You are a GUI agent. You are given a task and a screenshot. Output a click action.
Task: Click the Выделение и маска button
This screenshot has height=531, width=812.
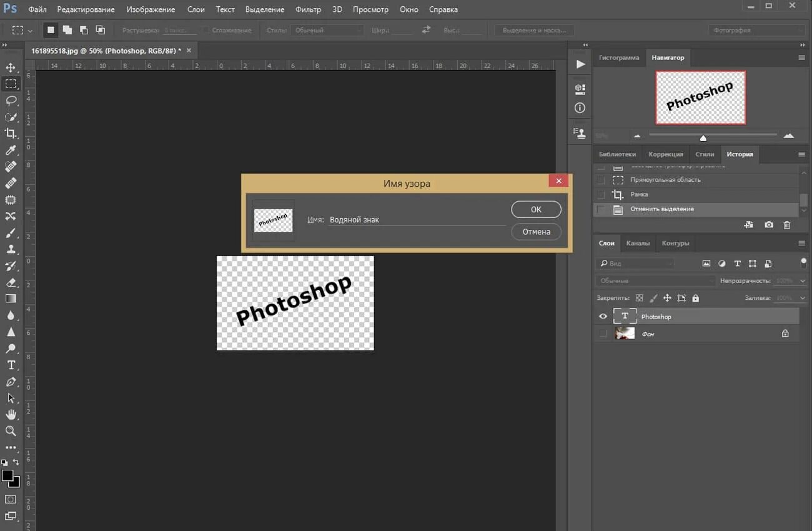tap(534, 30)
